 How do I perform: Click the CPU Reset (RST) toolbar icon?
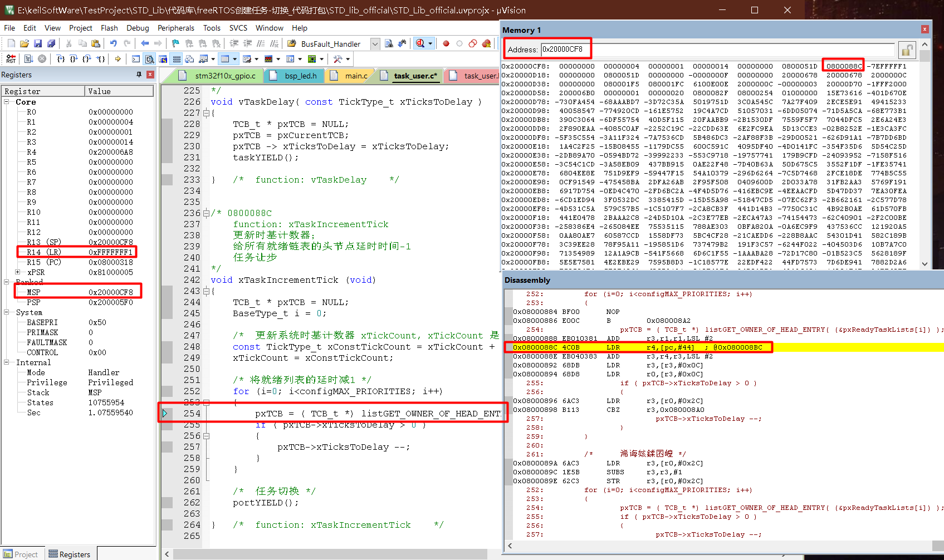(11, 59)
